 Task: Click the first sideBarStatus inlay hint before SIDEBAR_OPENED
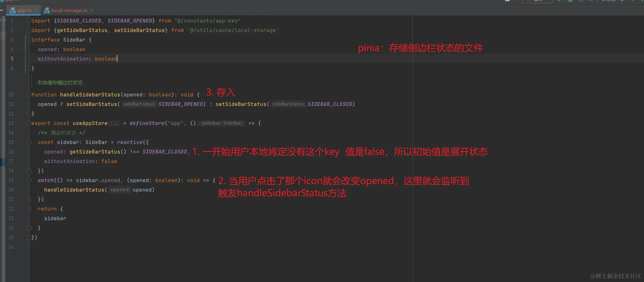coord(139,104)
